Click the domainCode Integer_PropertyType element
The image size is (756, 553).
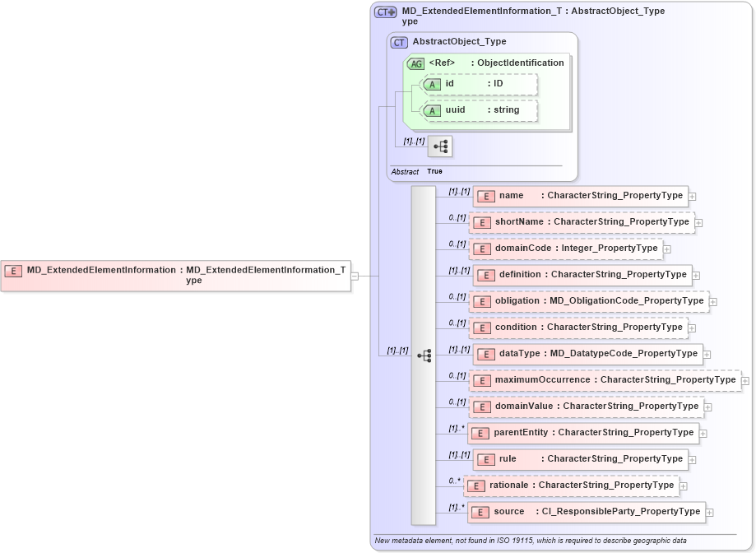(568, 249)
